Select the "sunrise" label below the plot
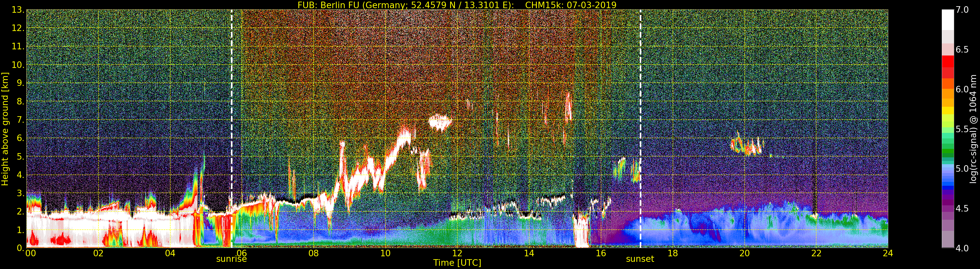The width and height of the screenshot is (980, 269). [231, 259]
